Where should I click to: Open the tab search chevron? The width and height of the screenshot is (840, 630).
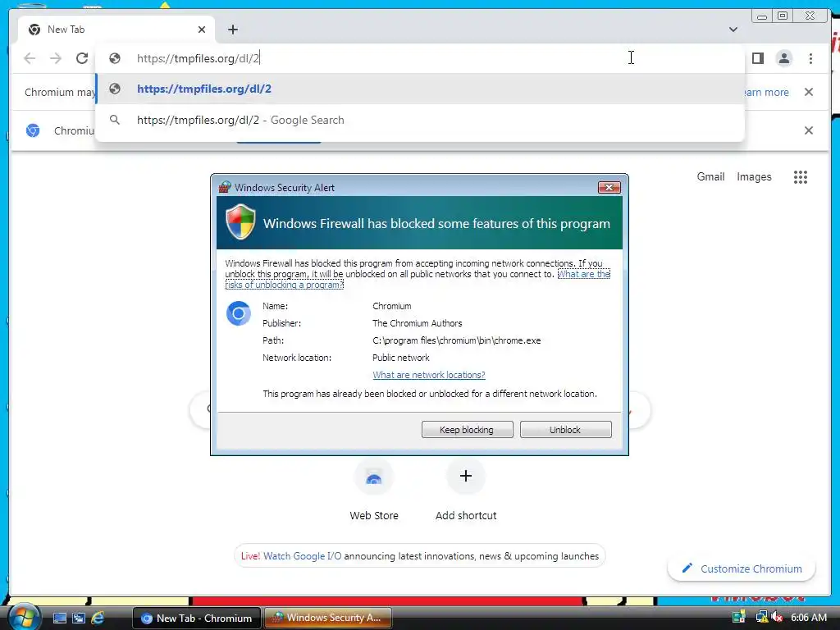point(733,30)
